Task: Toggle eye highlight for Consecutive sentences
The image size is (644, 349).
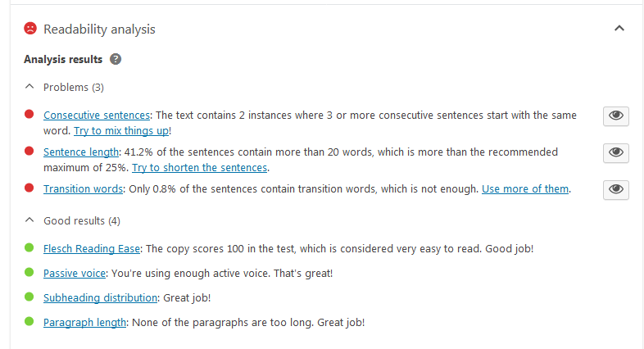Action: pyautogui.click(x=615, y=116)
